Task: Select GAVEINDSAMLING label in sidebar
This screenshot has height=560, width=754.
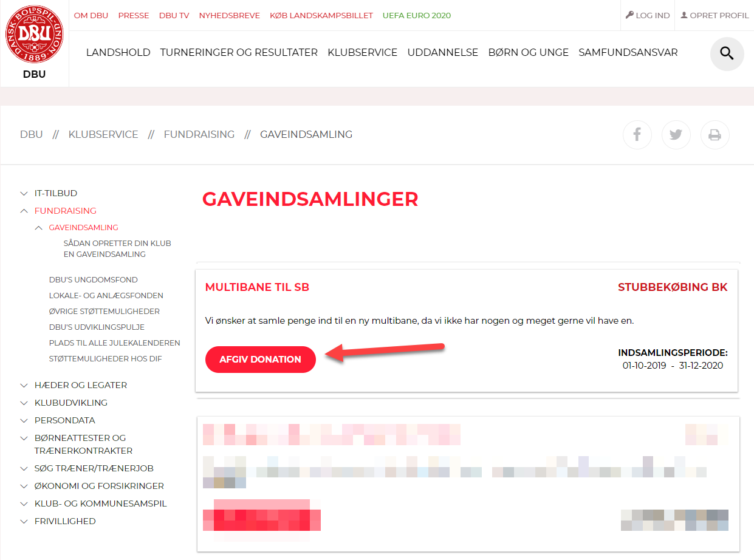Action: point(84,228)
